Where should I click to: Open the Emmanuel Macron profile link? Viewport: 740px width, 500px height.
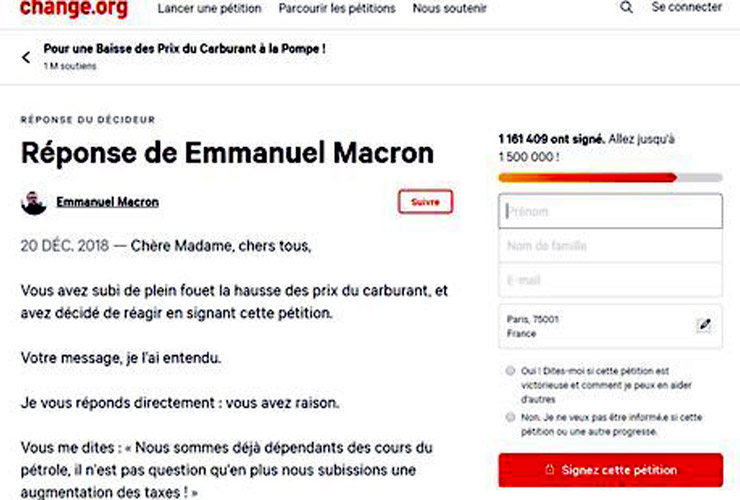tap(108, 202)
